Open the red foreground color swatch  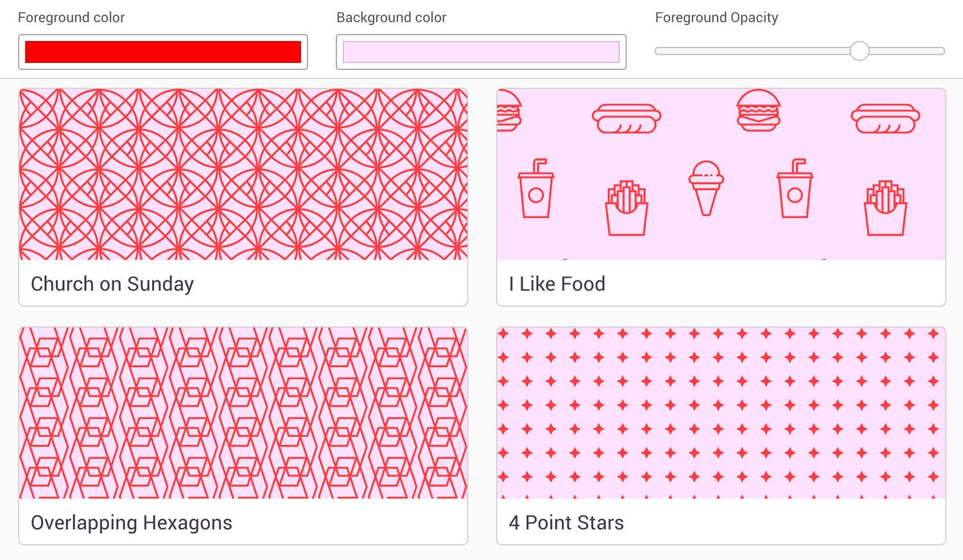click(163, 52)
